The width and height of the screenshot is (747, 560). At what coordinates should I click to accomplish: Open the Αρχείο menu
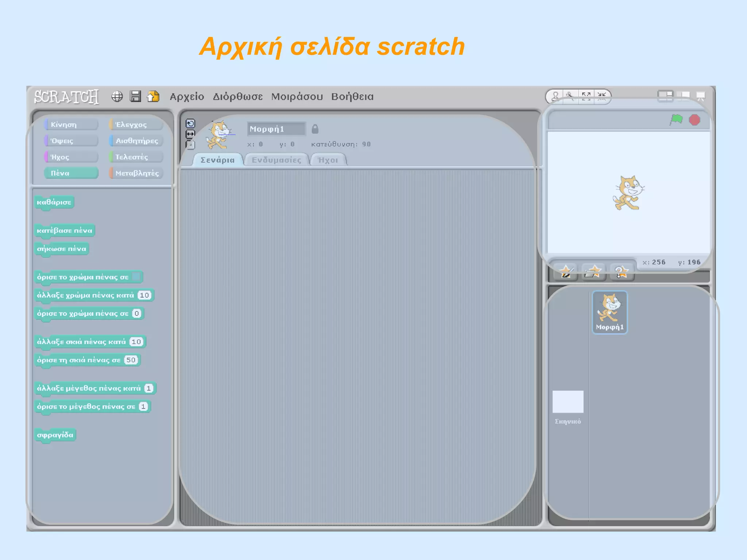coord(187,97)
